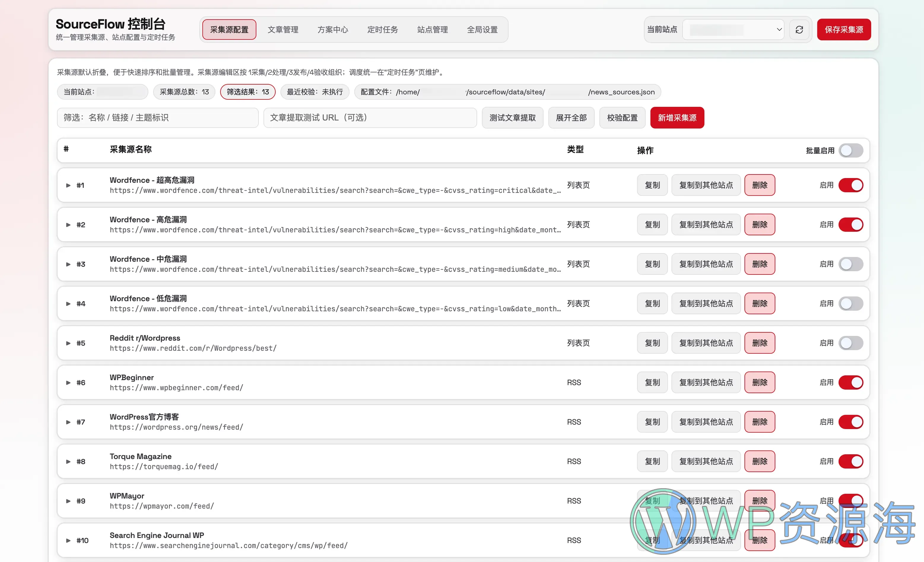924x562 pixels.
Task: Expand the Torque Magazine row
Action: pos(68,461)
